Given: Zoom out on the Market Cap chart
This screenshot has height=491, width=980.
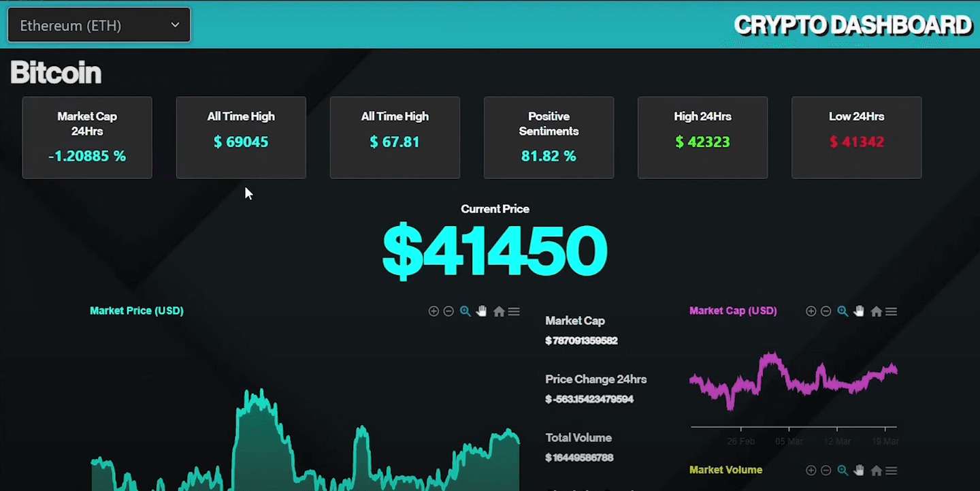Looking at the screenshot, I should [x=826, y=311].
